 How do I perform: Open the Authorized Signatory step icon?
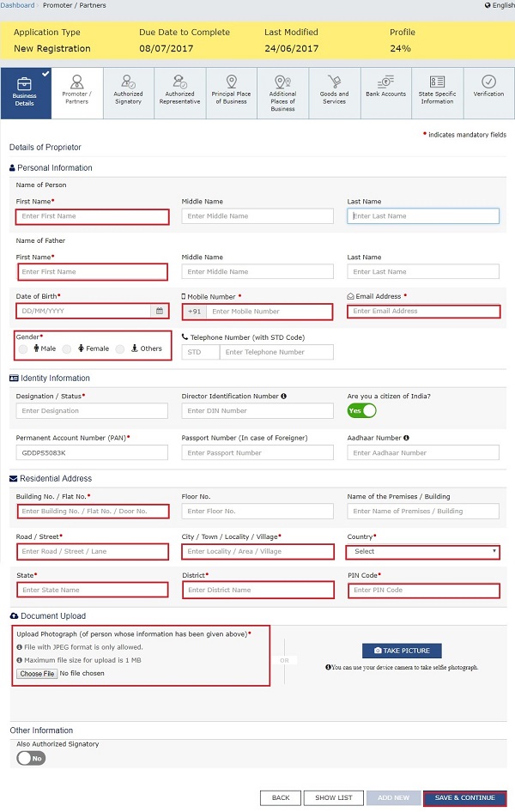[x=128, y=82]
